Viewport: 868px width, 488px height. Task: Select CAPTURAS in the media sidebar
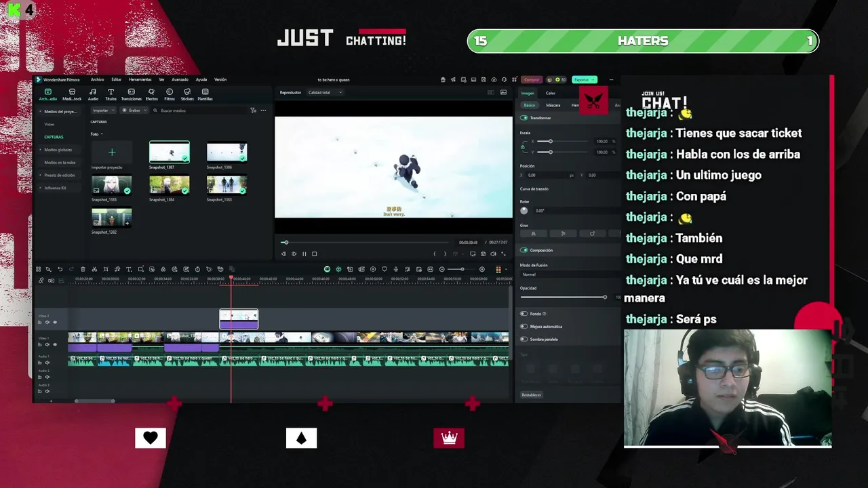coord(54,137)
